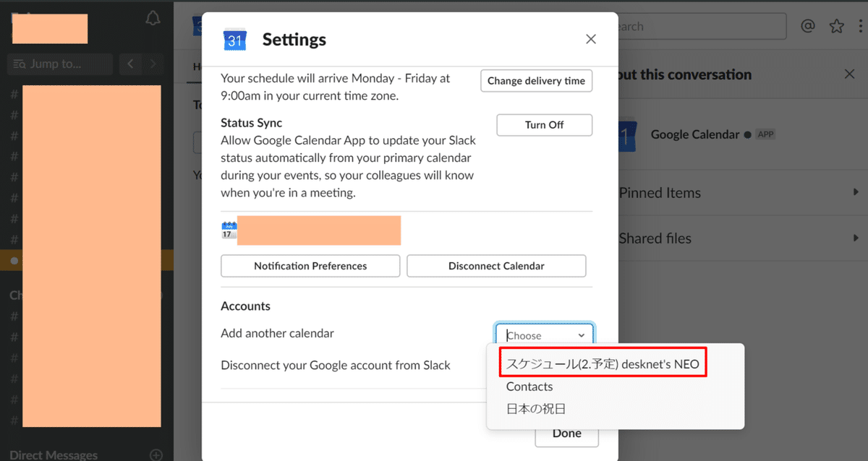
Task: Click the notifications bell icon
Action: pyautogui.click(x=153, y=20)
